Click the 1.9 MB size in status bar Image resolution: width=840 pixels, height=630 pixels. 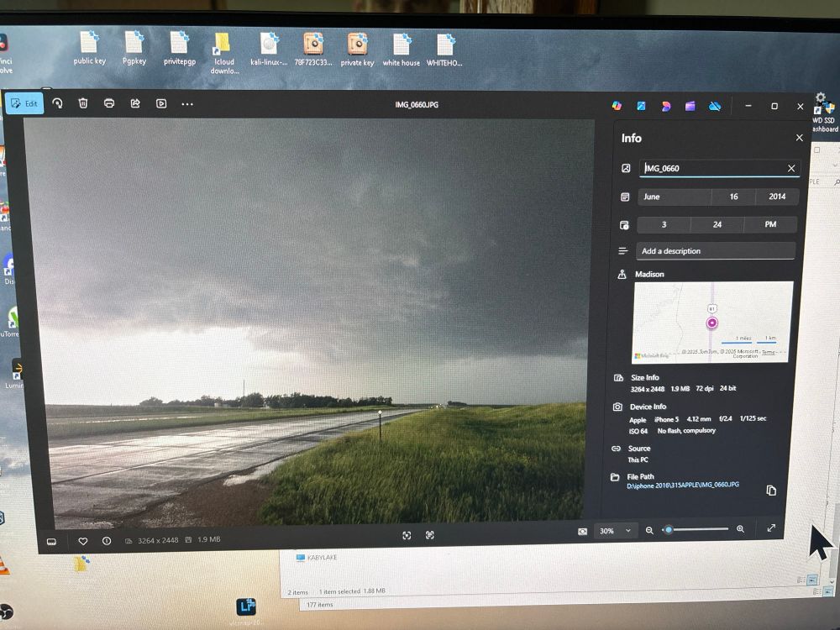point(208,539)
